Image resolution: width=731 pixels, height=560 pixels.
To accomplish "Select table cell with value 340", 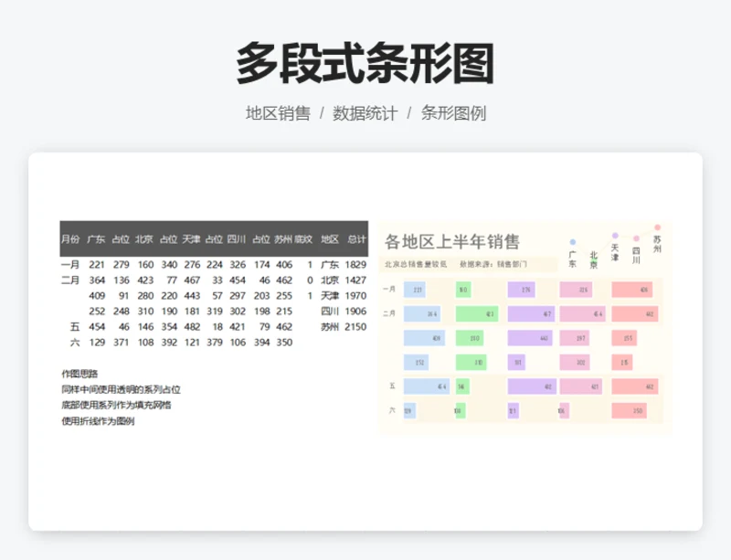I will tap(169, 265).
